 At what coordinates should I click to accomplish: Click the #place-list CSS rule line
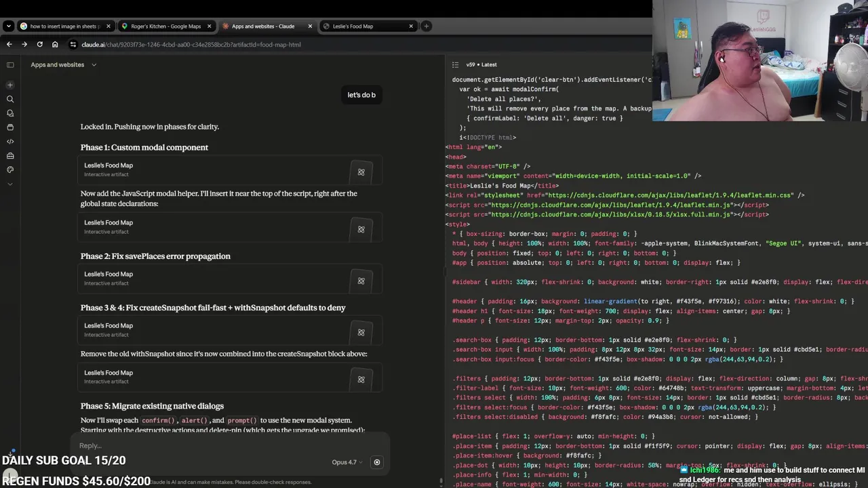point(553,436)
